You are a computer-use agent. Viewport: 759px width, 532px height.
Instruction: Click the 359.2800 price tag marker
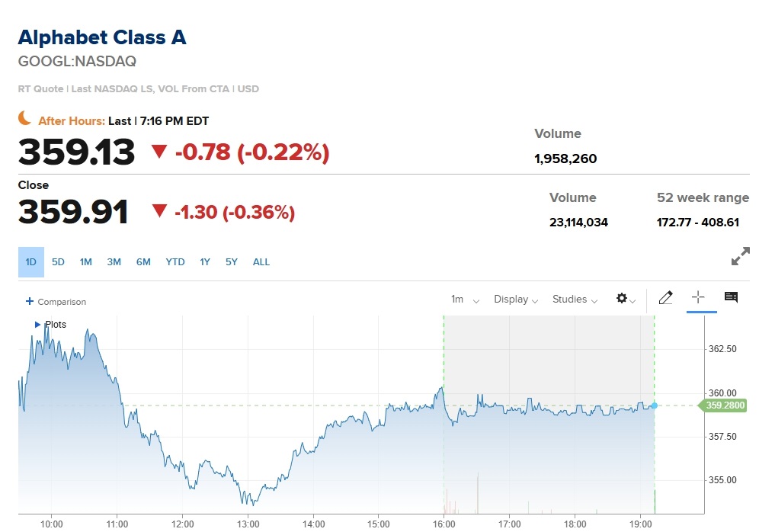tap(722, 405)
